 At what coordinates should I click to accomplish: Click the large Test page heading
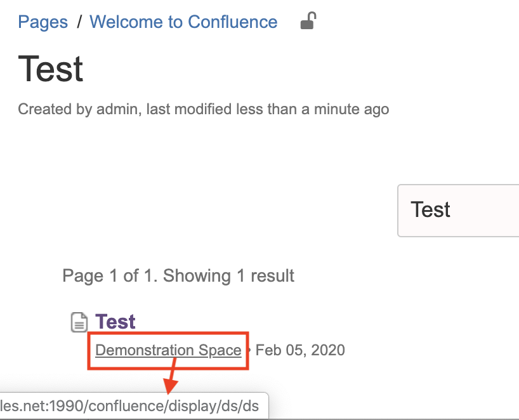pos(51,69)
